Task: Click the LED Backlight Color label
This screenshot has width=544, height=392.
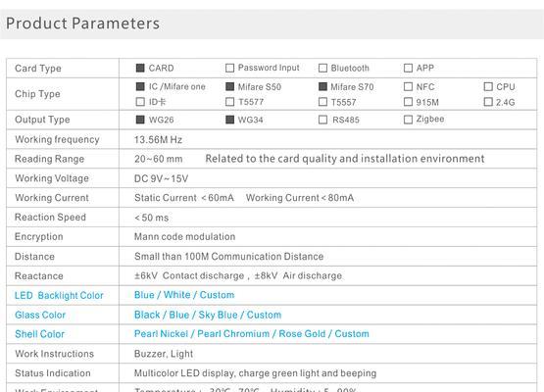Action: (x=59, y=296)
